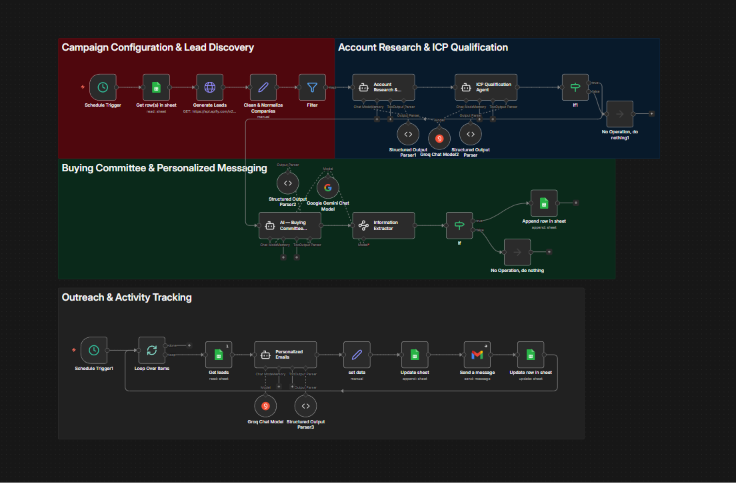The height and width of the screenshot is (483, 736).
Task: Select the Outreach & Activity Tracking sticky title
Action: click(x=127, y=298)
